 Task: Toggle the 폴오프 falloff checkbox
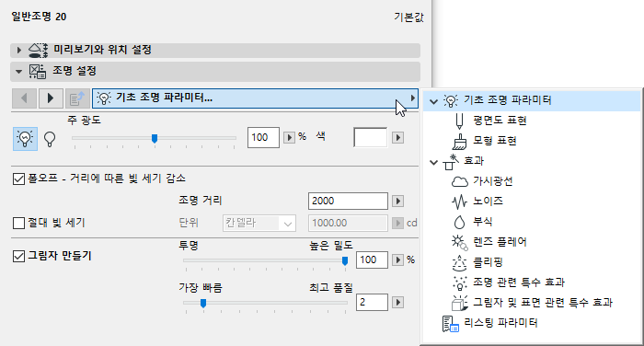[x=18, y=179]
